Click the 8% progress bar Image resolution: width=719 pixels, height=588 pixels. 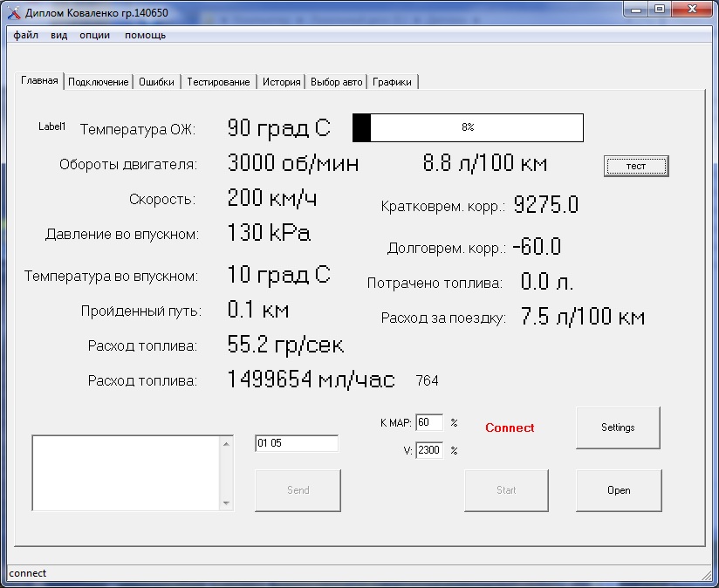(x=468, y=127)
